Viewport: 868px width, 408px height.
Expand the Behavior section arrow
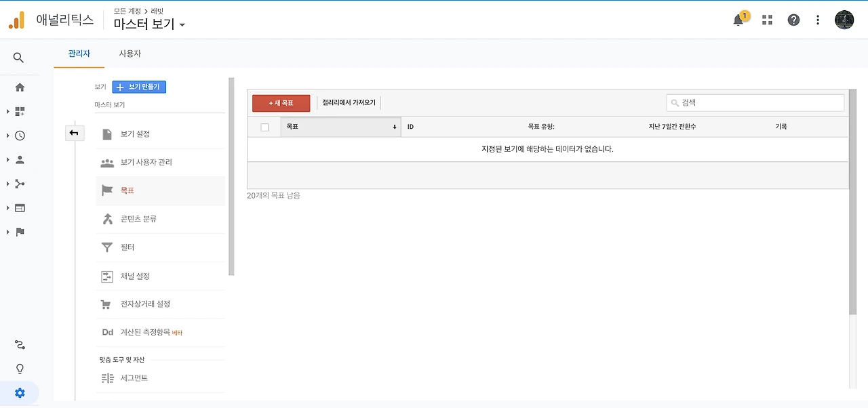[x=8, y=208]
